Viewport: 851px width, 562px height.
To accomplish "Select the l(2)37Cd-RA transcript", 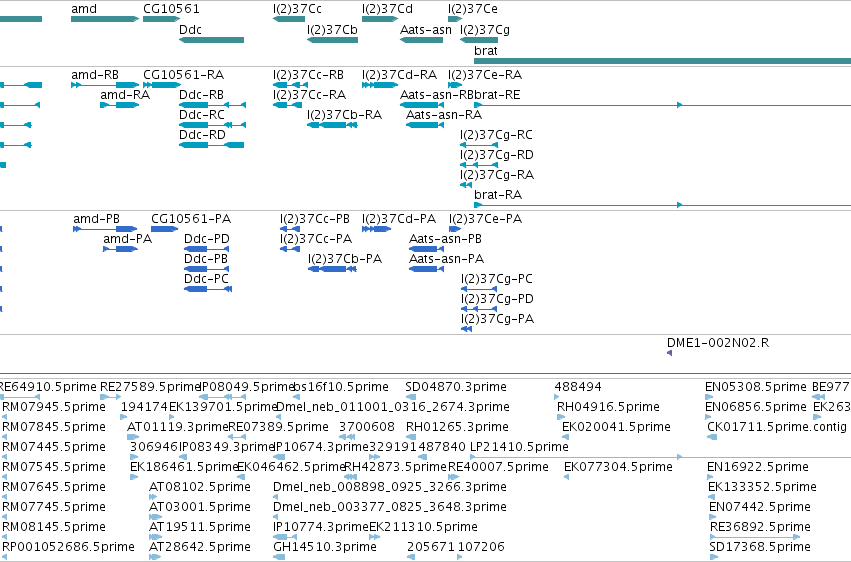I will point(380,85).
